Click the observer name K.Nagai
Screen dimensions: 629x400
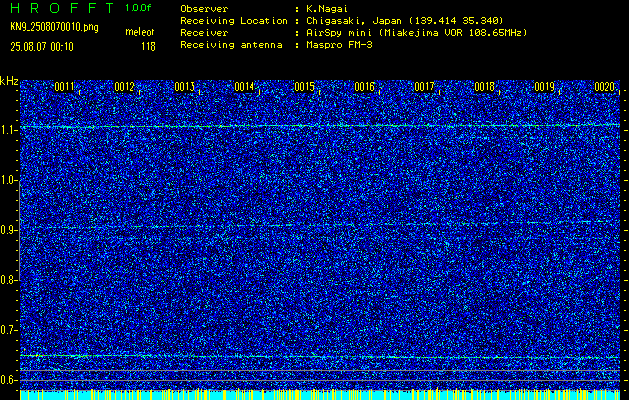coord(327,9)
